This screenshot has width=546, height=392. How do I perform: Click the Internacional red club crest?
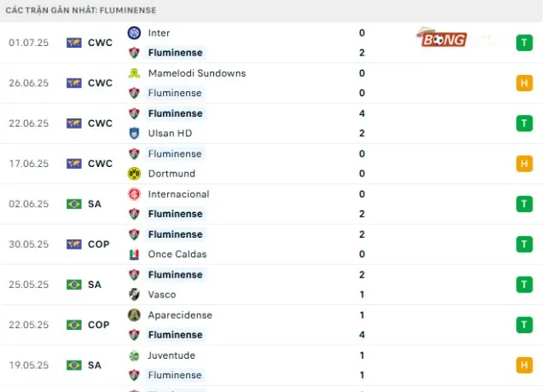(134, 194)
